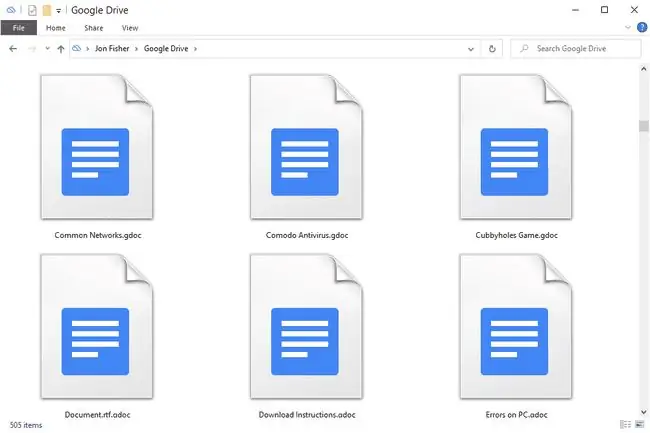Viewport: 650px width, 433px height.
Task: Click the Forward navigation arrow
Action: point(32,49)
